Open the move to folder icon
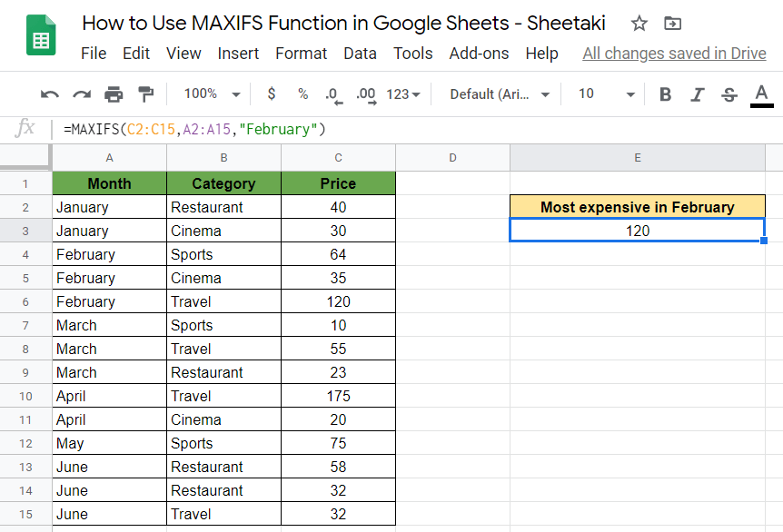Image resolution: width=783 pixels, height=532 pixels. [673, 23]
